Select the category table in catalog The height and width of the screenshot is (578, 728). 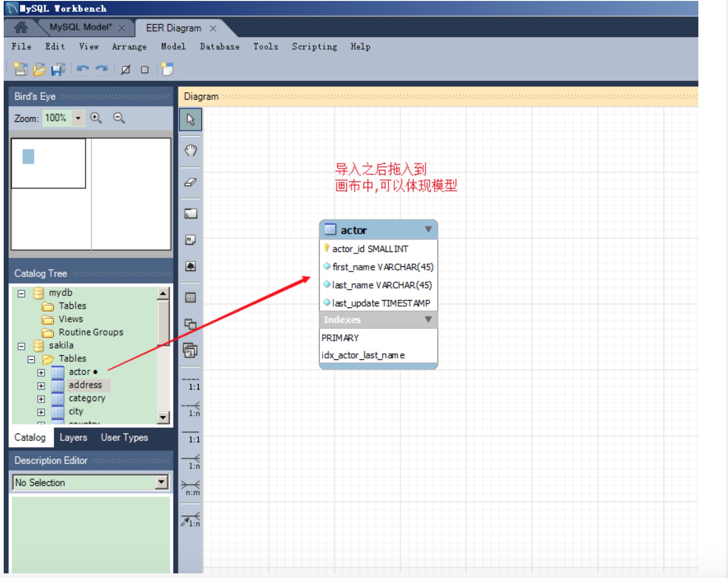click(x=87, y=398)
